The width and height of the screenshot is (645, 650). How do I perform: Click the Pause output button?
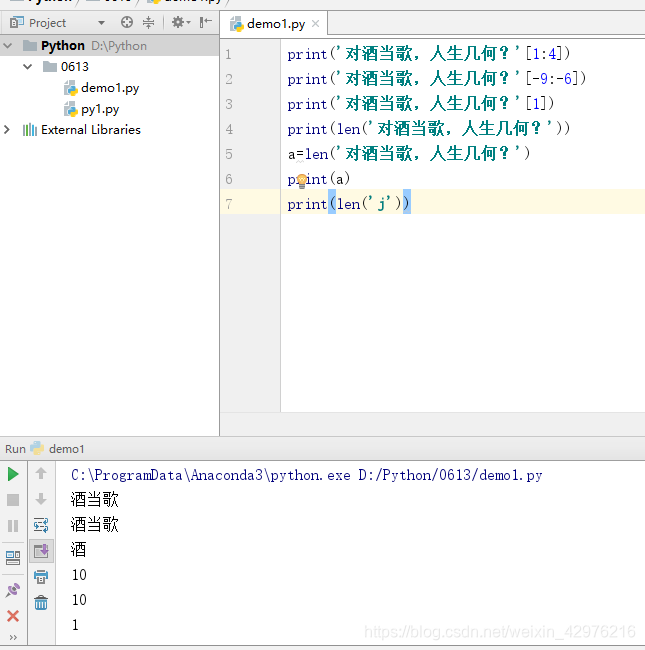13,526
